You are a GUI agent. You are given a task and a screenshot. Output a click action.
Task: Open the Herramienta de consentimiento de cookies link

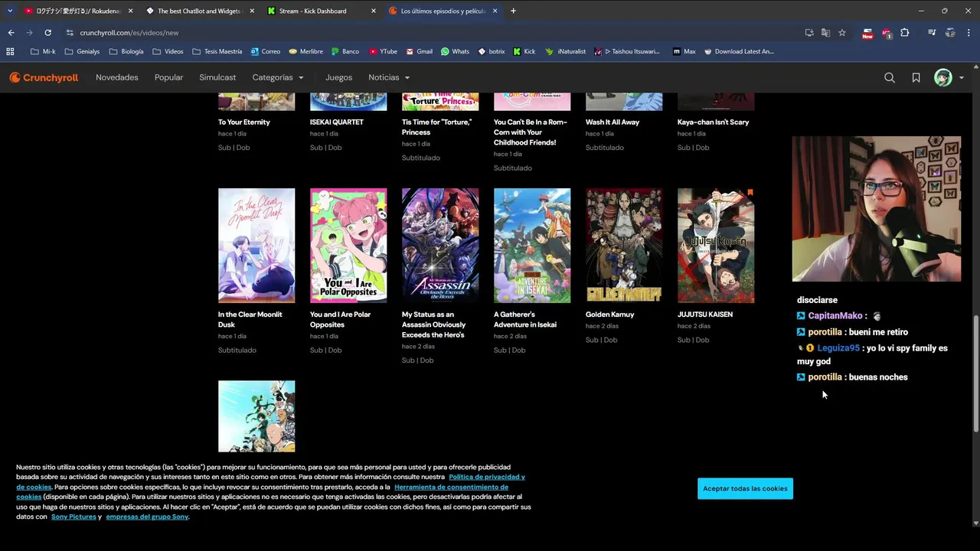(452, 487)
